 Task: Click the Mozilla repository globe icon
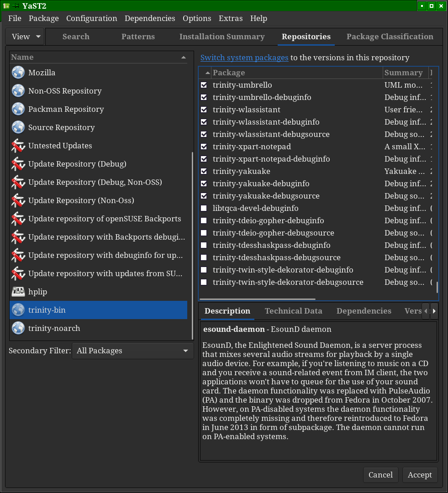coord(18,72)
